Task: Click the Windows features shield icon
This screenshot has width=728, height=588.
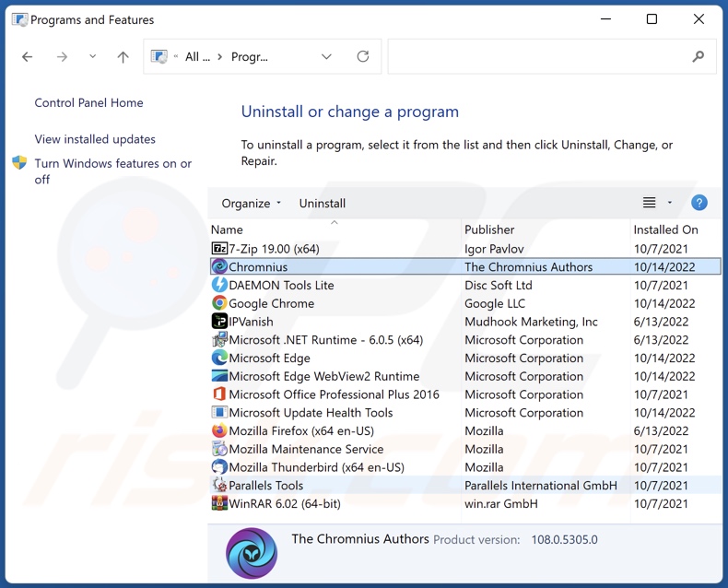Action: click(19, 162)
